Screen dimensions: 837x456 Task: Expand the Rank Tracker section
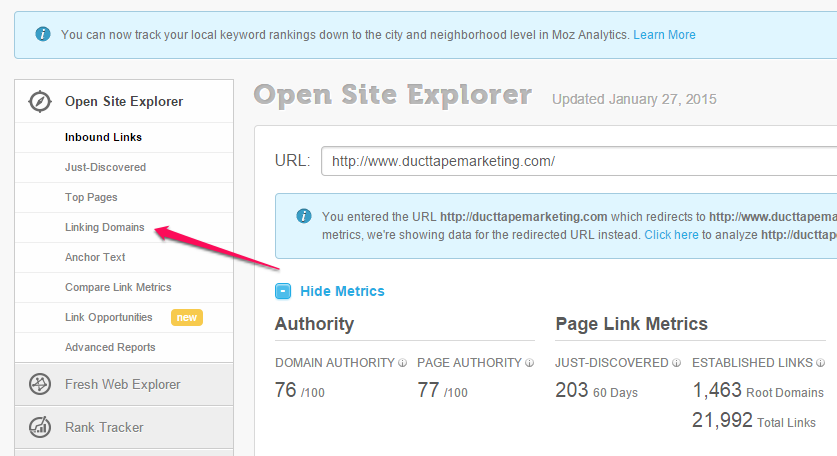click(124, 427)
